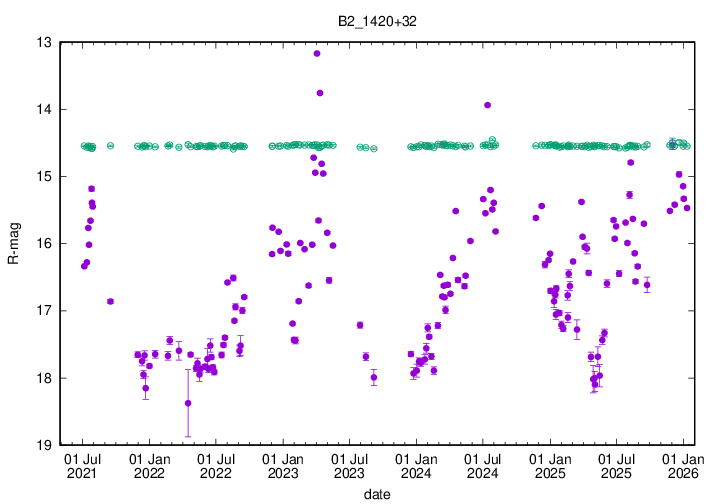Image resolution: width=720 pixels, height=504 pixels.
Task: Click the R-mag y-axis label
Action: [13, 243]
